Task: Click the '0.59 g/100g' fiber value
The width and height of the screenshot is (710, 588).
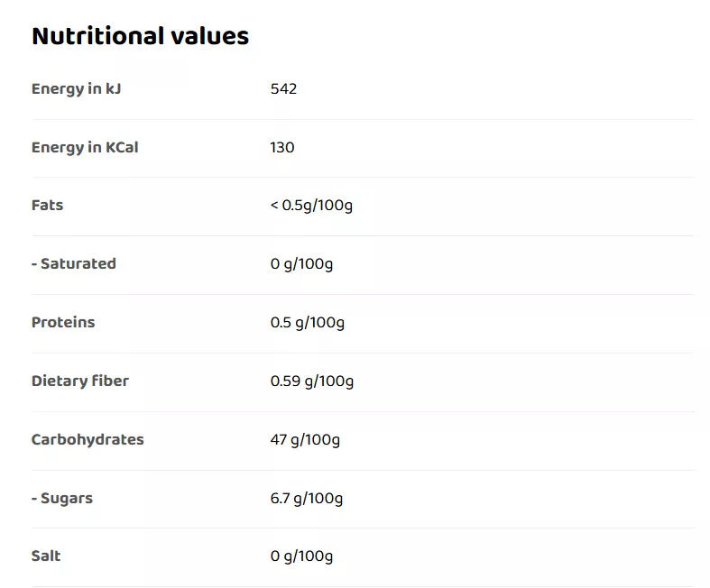Action: point(312,381)
